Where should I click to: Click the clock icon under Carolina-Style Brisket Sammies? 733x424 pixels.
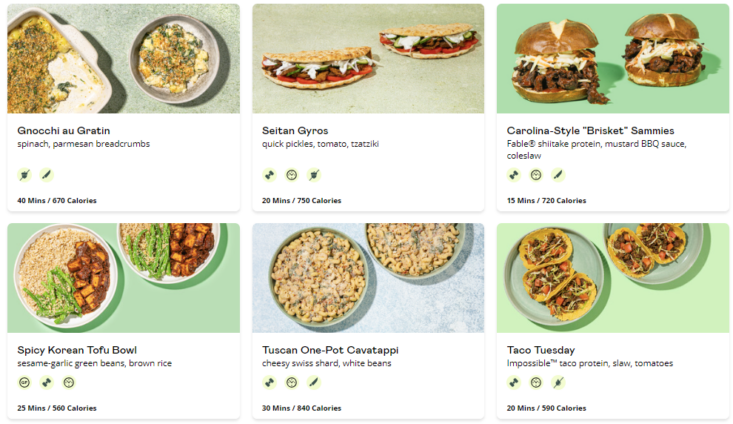point(536,175)
